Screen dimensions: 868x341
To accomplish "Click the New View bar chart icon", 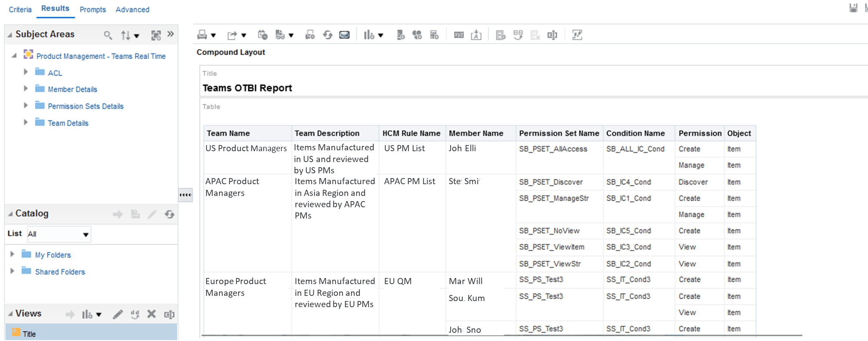I will [369, 35].
